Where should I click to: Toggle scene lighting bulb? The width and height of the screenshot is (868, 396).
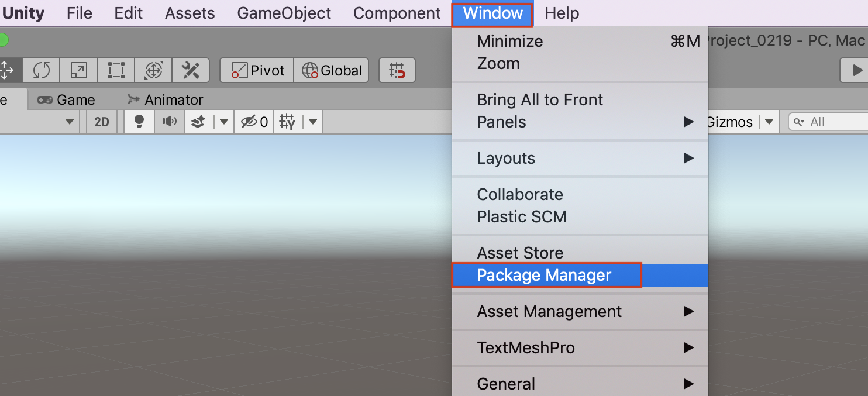138,122
